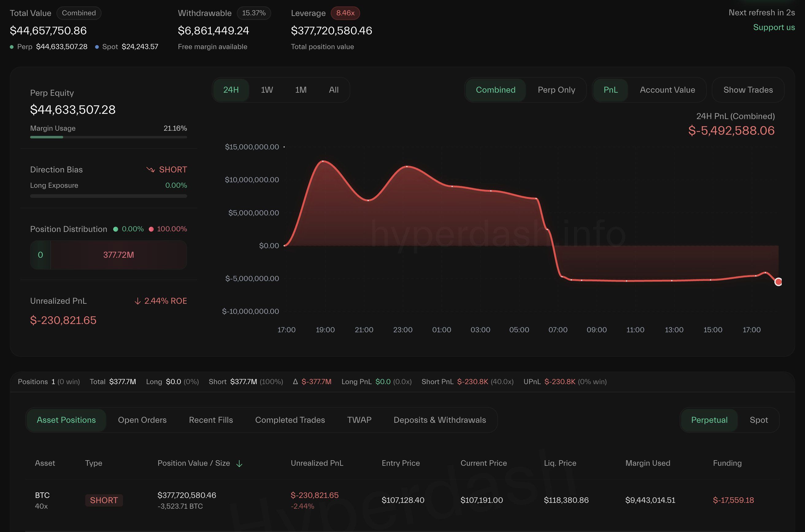Click the red endpoint marker on the PnL chart
Viewport: 805px width, 532px height.
click(x=778, y=282)
